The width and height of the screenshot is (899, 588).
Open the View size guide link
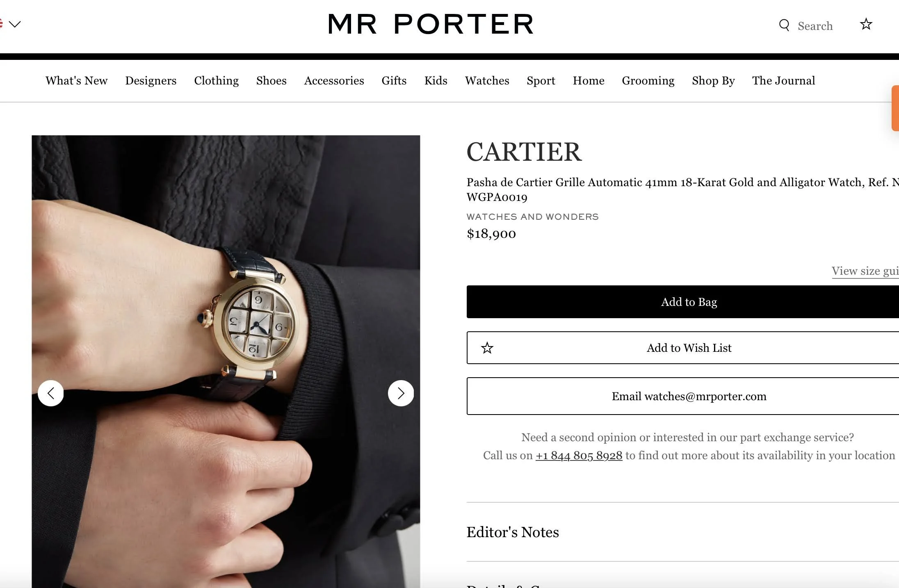865,271
